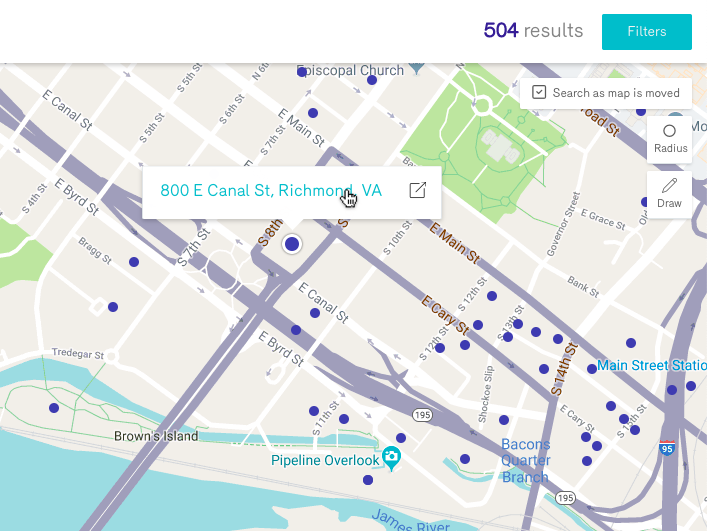Open the Filters panel
Screen dimensions: 707x531
[x=647, y=32]
